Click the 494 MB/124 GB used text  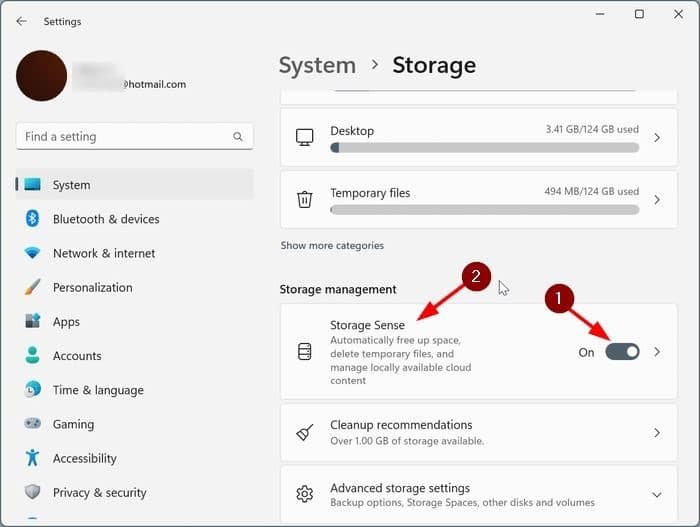[592, 192]
